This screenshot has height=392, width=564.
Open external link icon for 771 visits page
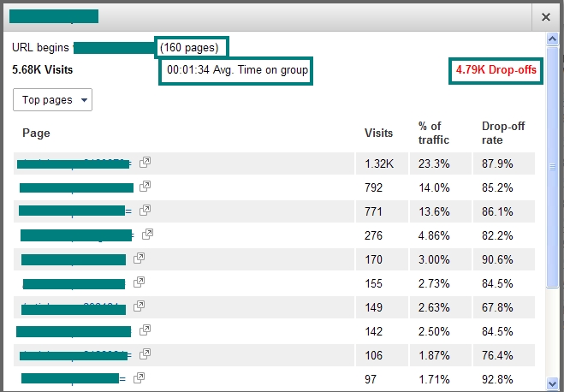pyautogui.click(x=145, y=211)
